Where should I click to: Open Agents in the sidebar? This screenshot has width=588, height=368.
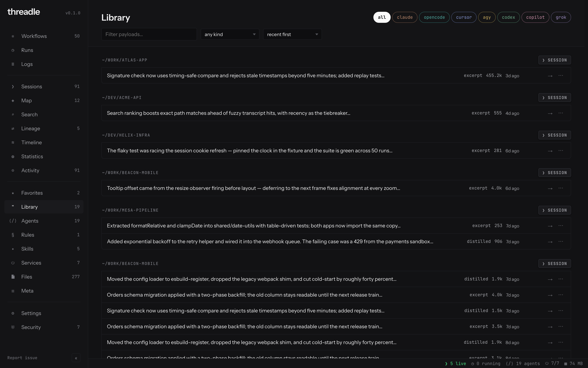tap(44, 221)
